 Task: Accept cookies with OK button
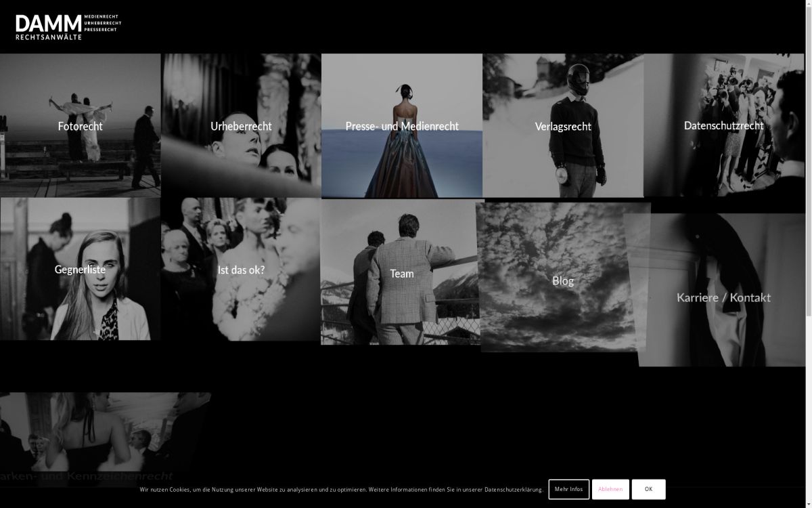coord(648,489)
